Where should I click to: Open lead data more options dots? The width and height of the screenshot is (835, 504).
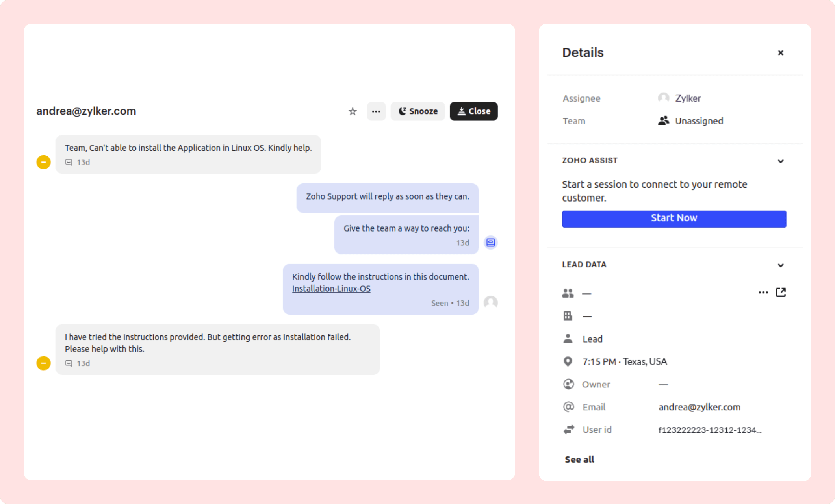pyautogui.click(x=763, y=293)
